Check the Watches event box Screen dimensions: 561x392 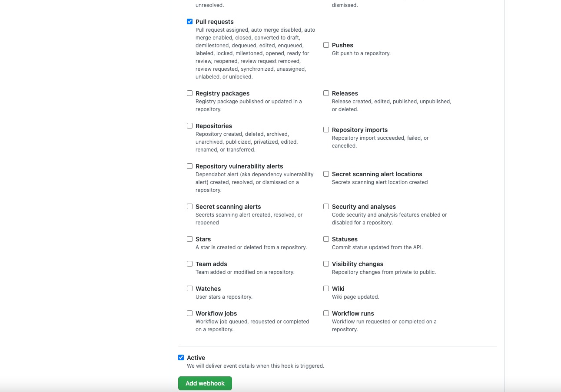[189, 288]
